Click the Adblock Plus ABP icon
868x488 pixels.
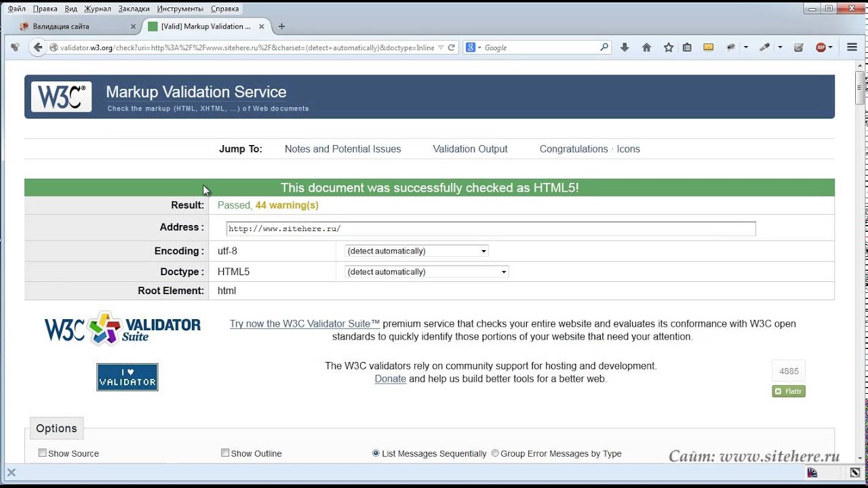821,47
